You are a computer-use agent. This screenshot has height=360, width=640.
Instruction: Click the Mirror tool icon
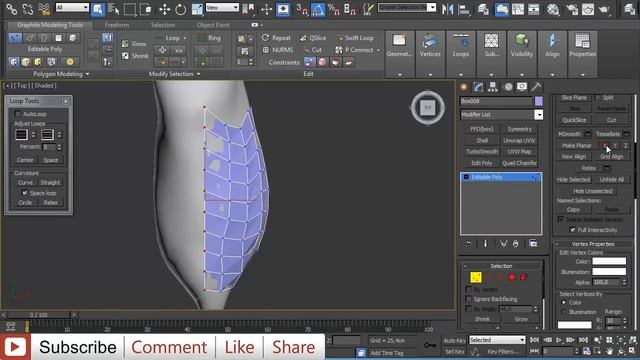pyautogui.click(x=448, y=9)
